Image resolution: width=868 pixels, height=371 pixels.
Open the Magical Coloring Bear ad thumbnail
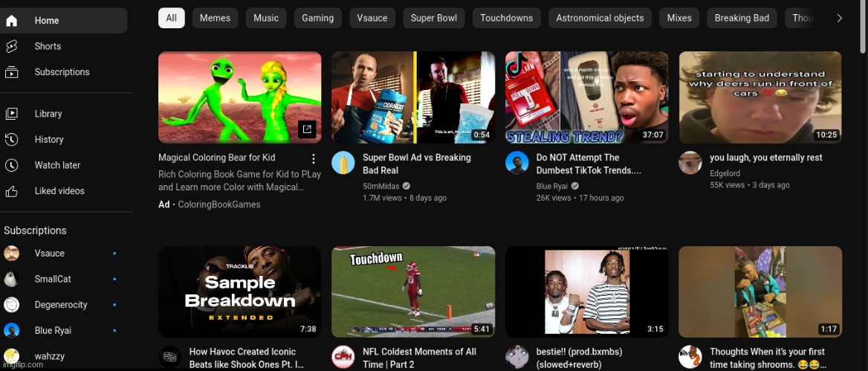(240, 97)
